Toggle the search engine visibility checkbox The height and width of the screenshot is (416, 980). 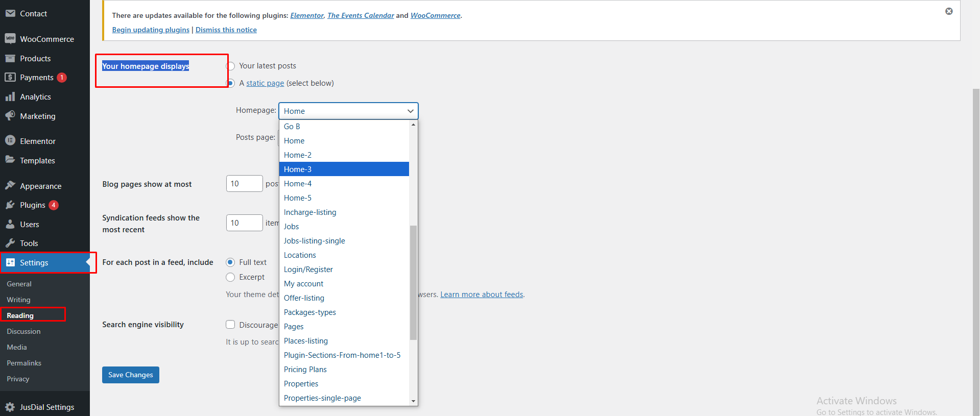point(230,325)
